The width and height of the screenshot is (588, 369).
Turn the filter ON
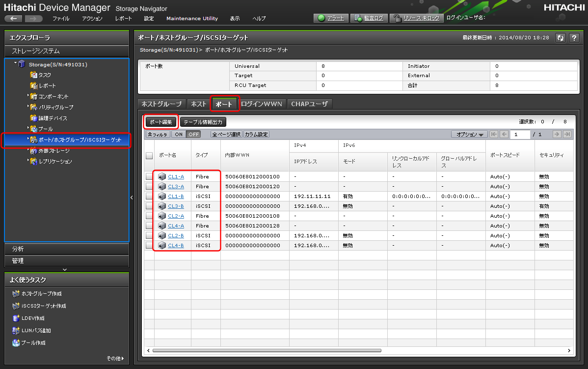tap(179, 134)
